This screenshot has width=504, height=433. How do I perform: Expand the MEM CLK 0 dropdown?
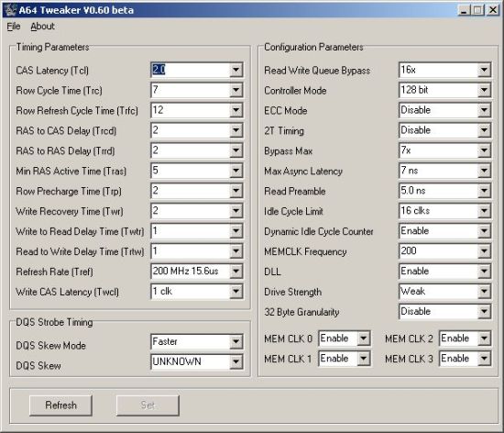point(364,339)
